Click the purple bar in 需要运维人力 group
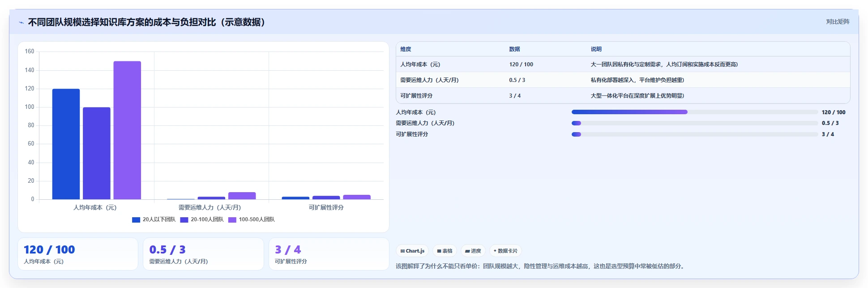 tap(242, 196)
